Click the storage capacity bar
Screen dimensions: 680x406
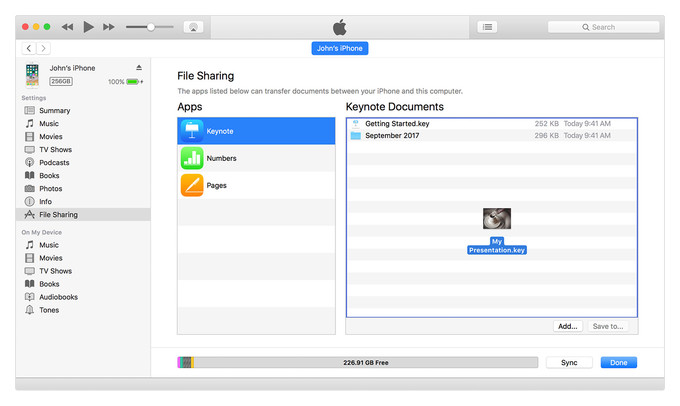coord(358,363)
